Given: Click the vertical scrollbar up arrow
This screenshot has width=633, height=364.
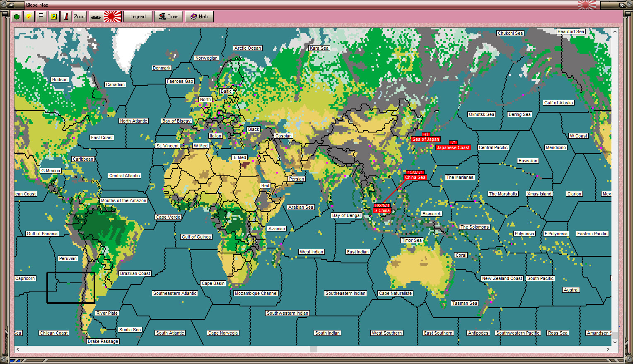Looking at the screenshot, I should (615, 31).
